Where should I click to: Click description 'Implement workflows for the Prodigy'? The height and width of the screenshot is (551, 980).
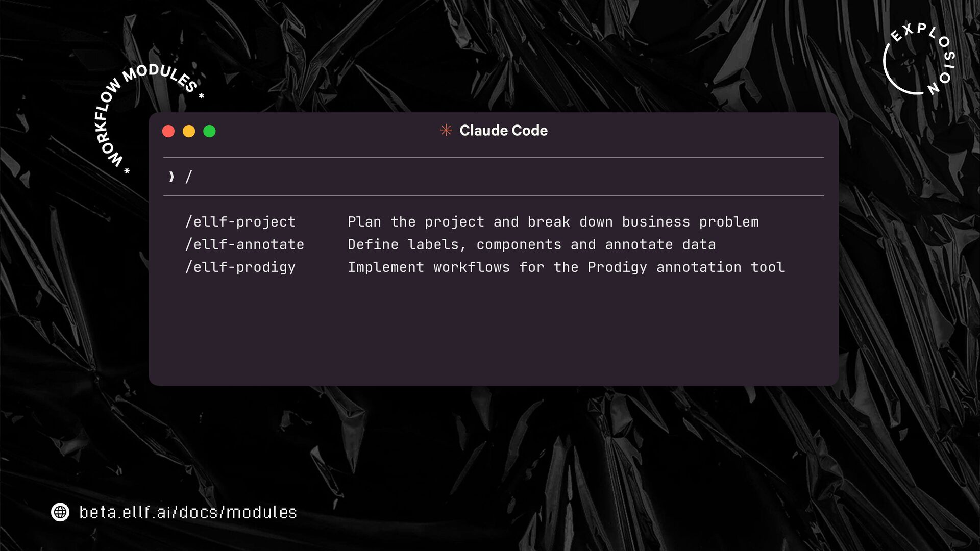click(566, 267)
